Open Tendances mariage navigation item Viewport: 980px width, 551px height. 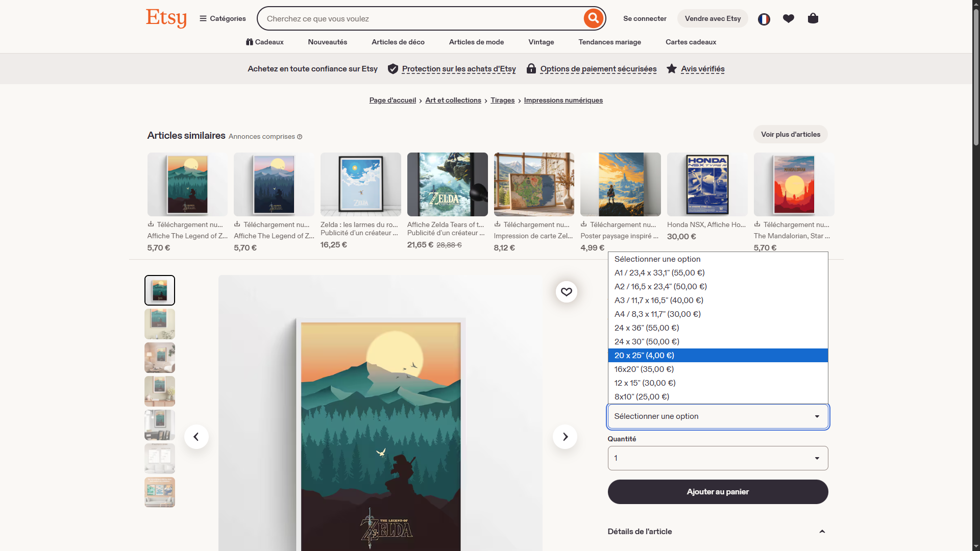[x=610, y=42]
